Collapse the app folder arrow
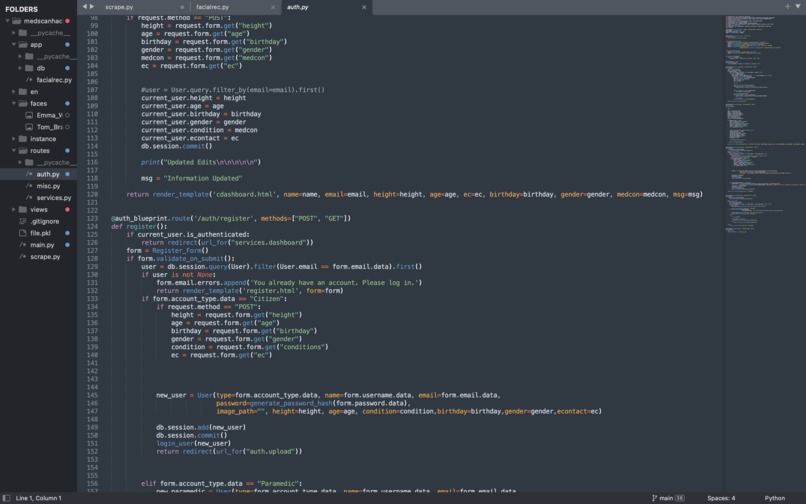This screenshot has width=806, height=504. tap(14, 45)
